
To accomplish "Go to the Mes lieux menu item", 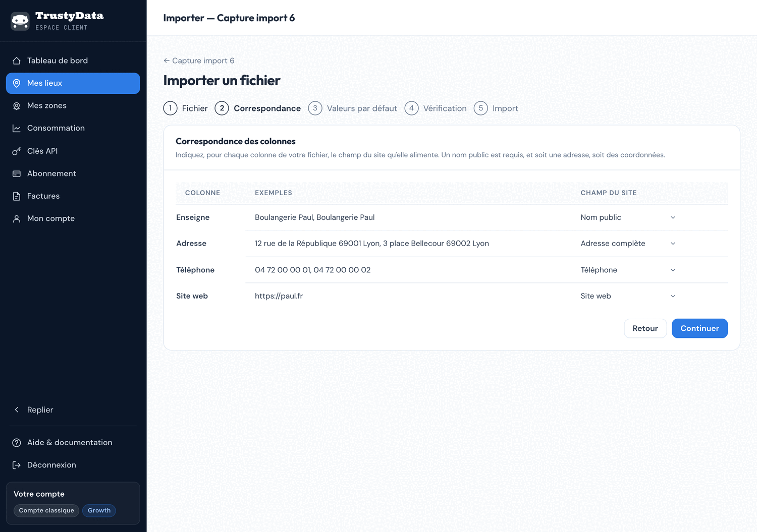I will pos(73,83).
